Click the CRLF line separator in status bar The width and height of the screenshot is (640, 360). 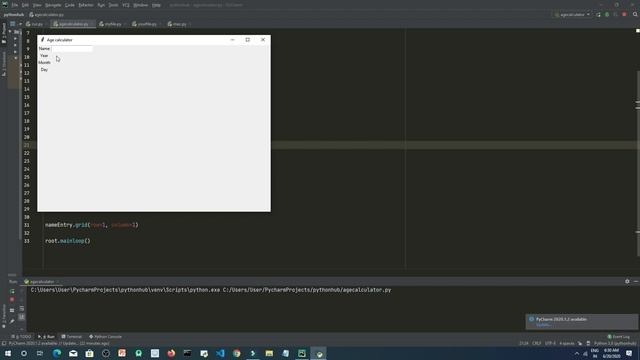click(x=536, y=343)
